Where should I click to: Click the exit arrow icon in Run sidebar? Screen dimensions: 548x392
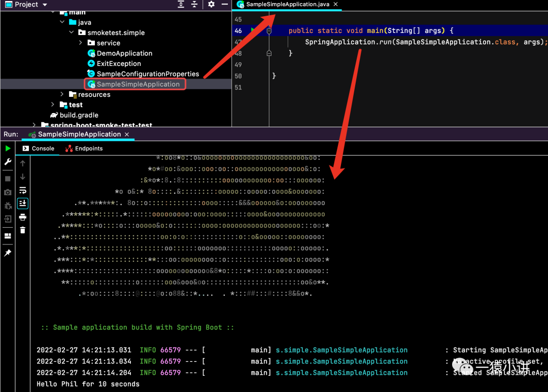tap(8, 219)
